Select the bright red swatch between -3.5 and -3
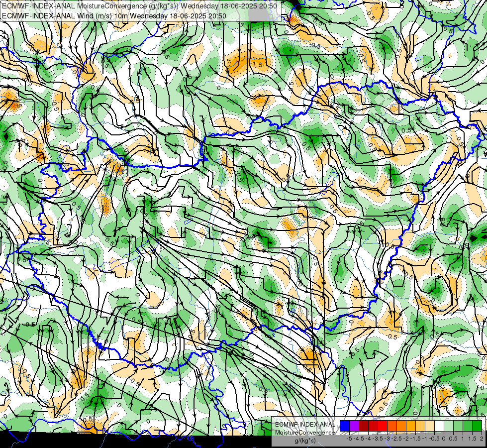The width and height of the screenshot is (487, 448). pos(383,426)
